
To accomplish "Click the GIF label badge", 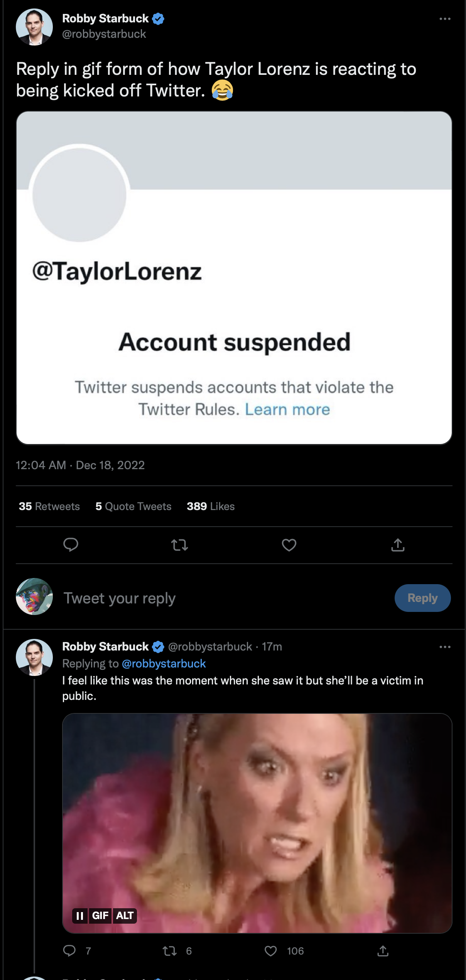I will pyautogui.click(x=100, y=916).
